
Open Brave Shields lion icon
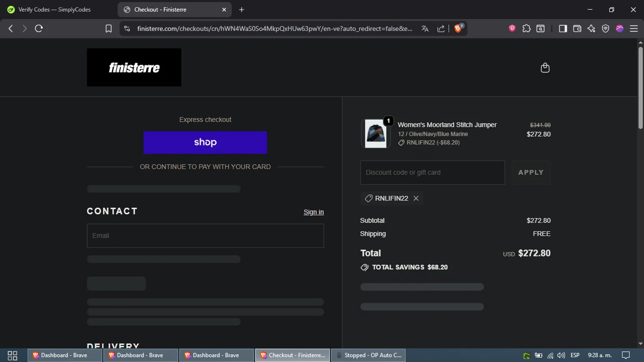click(459, 28)
